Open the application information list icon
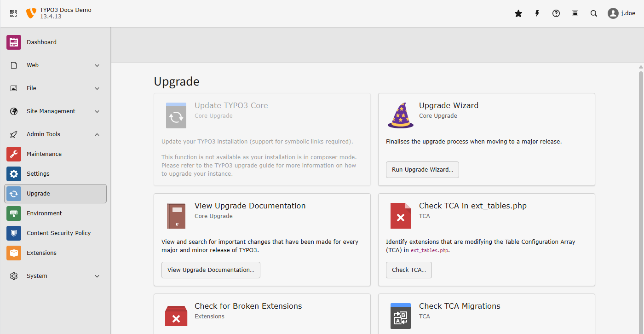This screenshot has width=644, height=334. click(x=575, y=13)
